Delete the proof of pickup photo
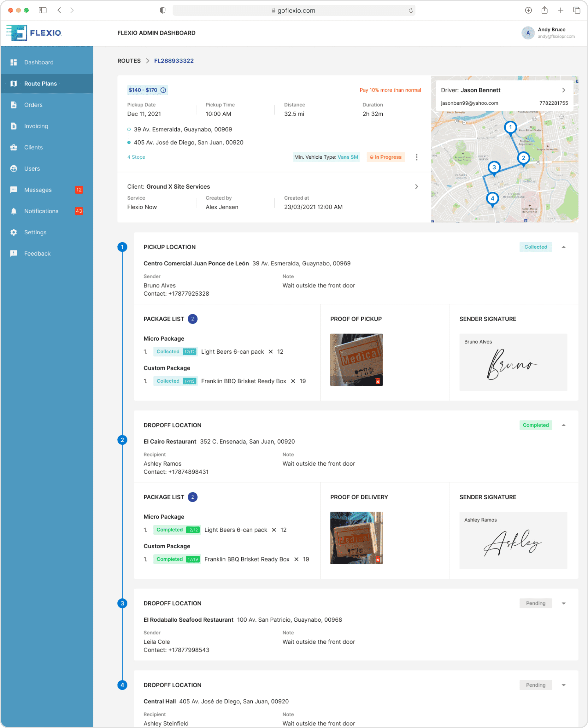 pyautogui.click(x=377, y=382)
